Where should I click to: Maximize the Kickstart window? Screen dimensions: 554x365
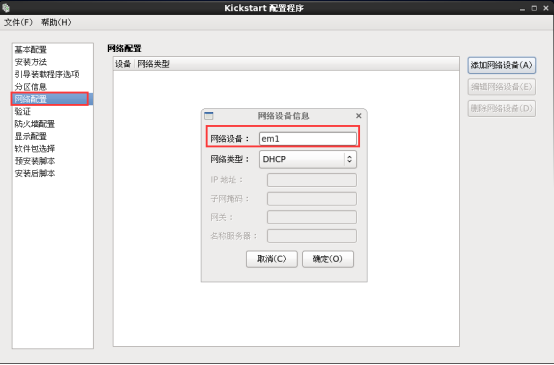click(x=534, y=8)
